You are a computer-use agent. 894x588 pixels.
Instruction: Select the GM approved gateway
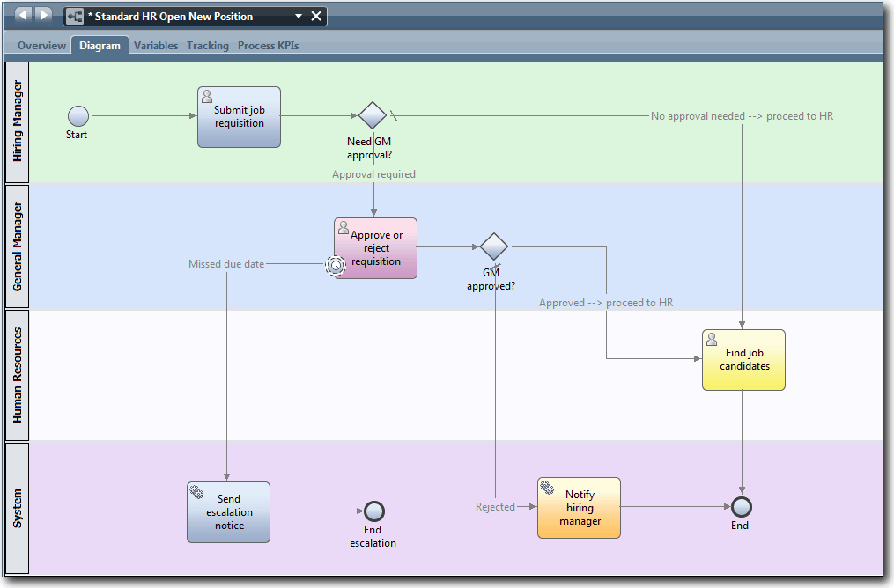click(x=492, y=246)
